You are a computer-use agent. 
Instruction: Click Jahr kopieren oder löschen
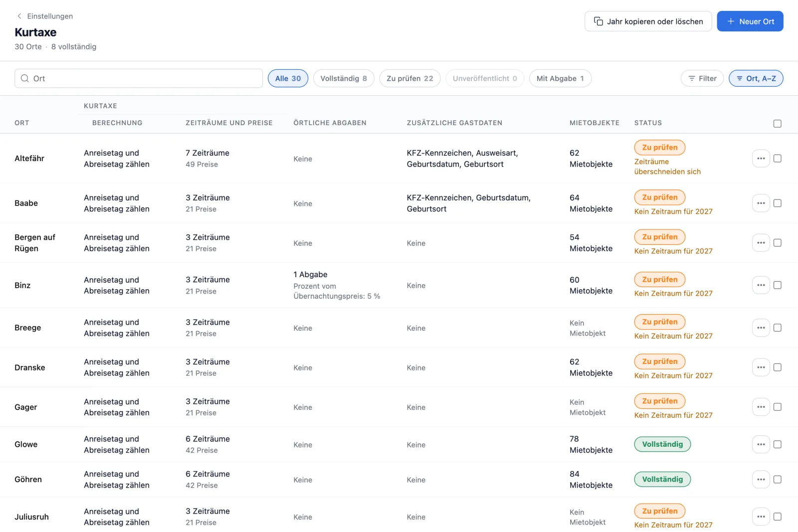648,21
